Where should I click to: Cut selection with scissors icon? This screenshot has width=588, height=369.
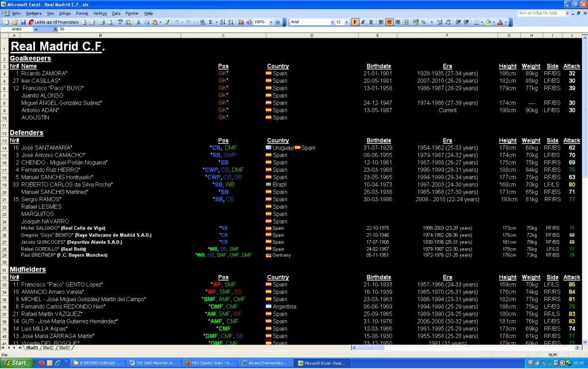coord(138,22)
